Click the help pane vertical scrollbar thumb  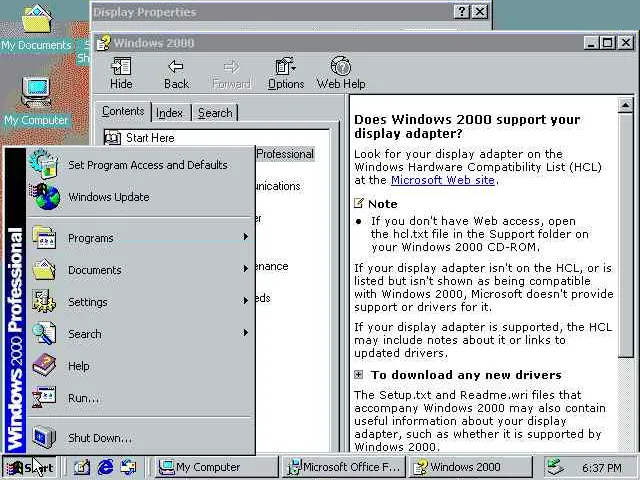(625, 236)
